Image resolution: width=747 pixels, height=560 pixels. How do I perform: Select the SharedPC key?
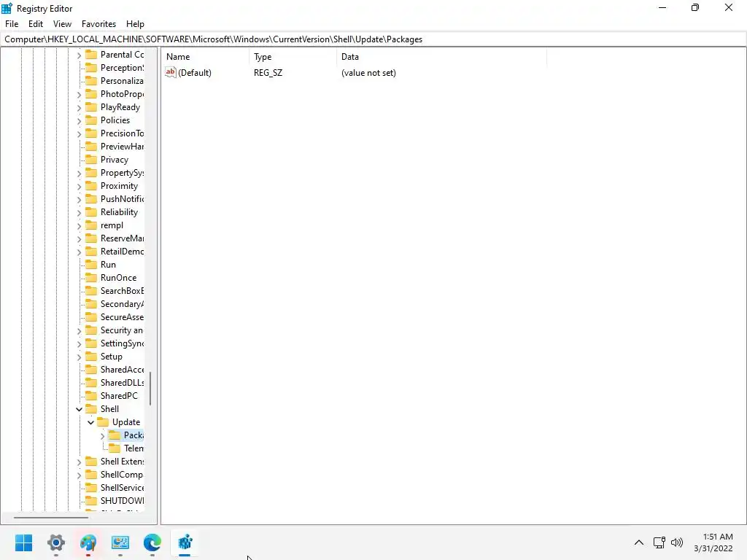pos(119,396)
